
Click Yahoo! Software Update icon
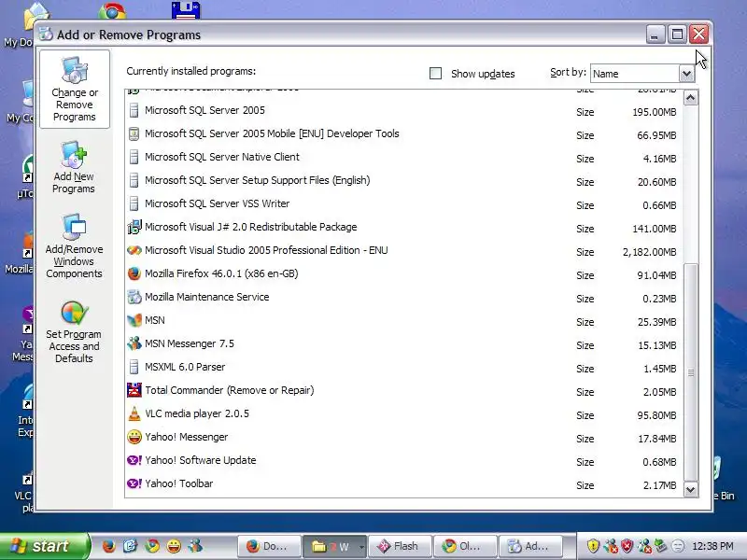[x=134, y=460]
